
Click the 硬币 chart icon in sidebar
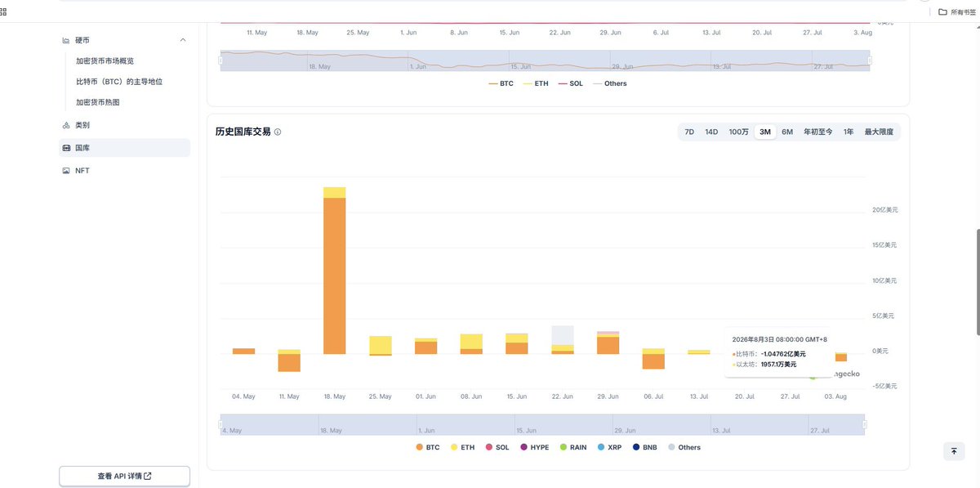coord(66,39)
